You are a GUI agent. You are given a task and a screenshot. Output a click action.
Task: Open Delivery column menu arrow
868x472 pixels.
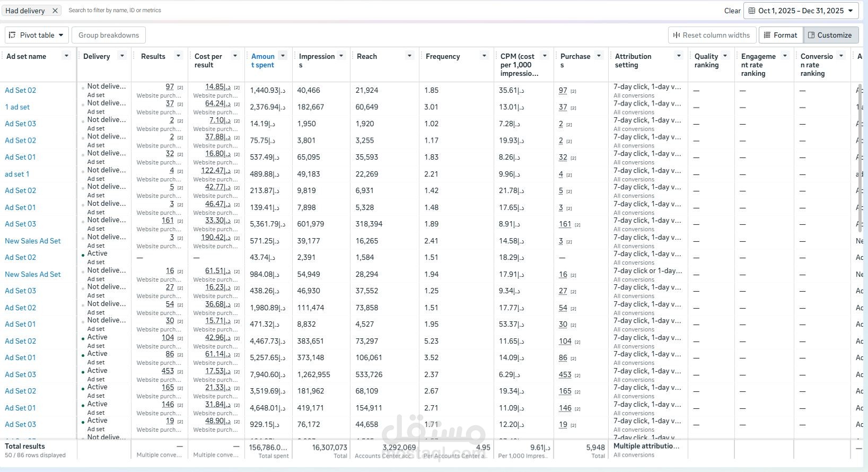tap(122, 56)
